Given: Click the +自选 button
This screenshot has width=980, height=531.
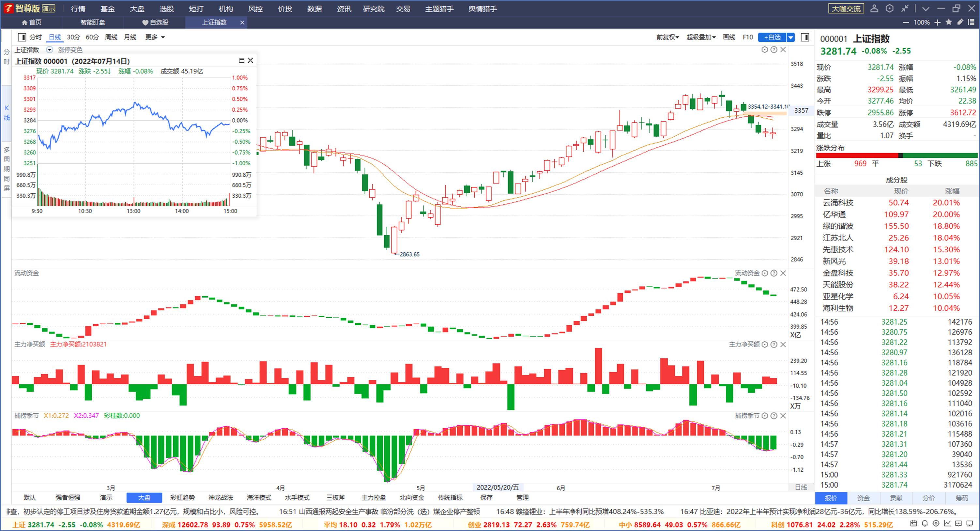Looking at the screenshot, I should 772,37.
